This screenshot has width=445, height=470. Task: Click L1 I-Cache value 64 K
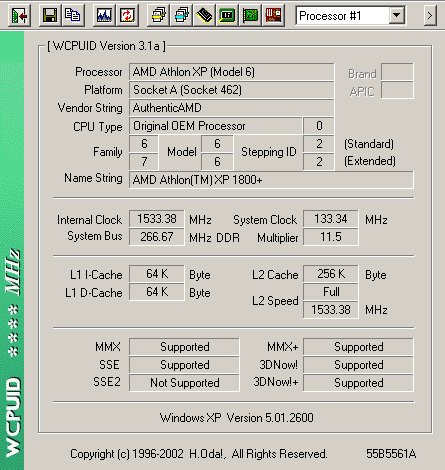pos(157,274)
